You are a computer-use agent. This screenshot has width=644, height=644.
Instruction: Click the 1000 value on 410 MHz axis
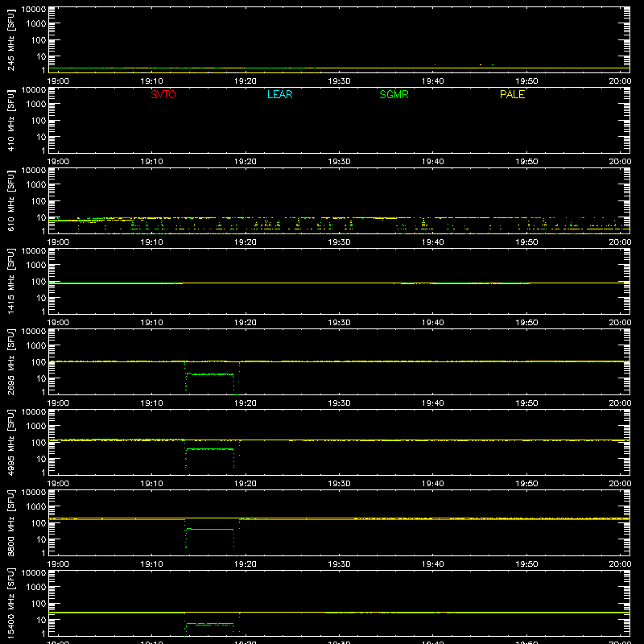pos(36,105)
